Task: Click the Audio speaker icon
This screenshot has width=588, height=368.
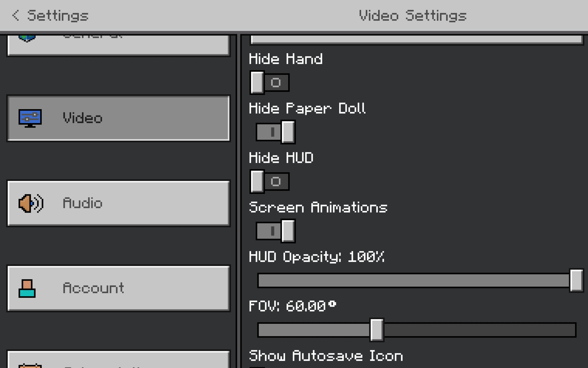Action: (x=31, y=203)
